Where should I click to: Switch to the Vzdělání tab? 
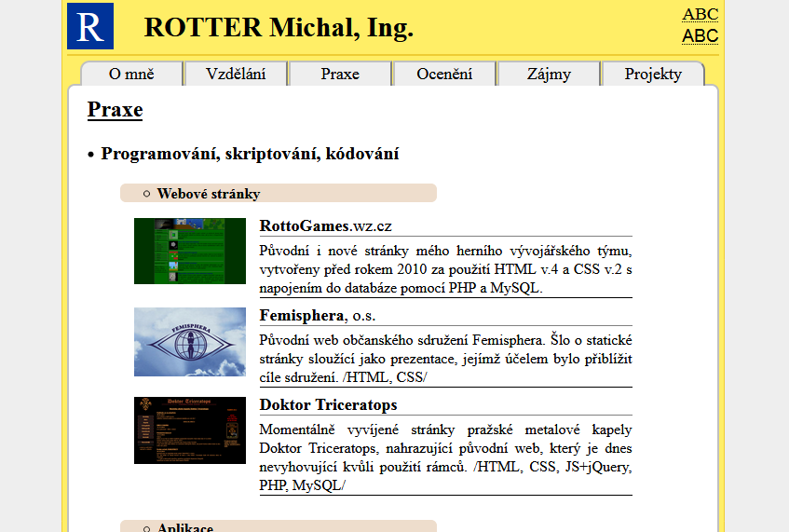coord(236,75)
